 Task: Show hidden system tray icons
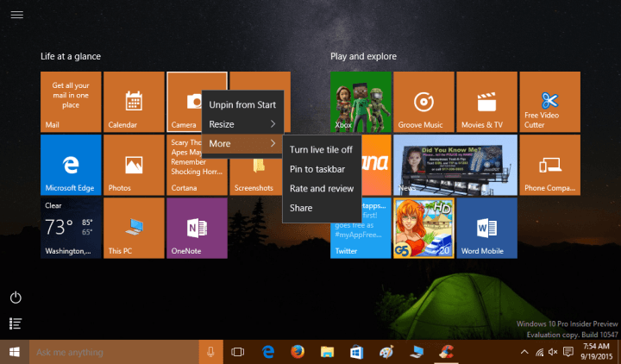click(524, 352)
